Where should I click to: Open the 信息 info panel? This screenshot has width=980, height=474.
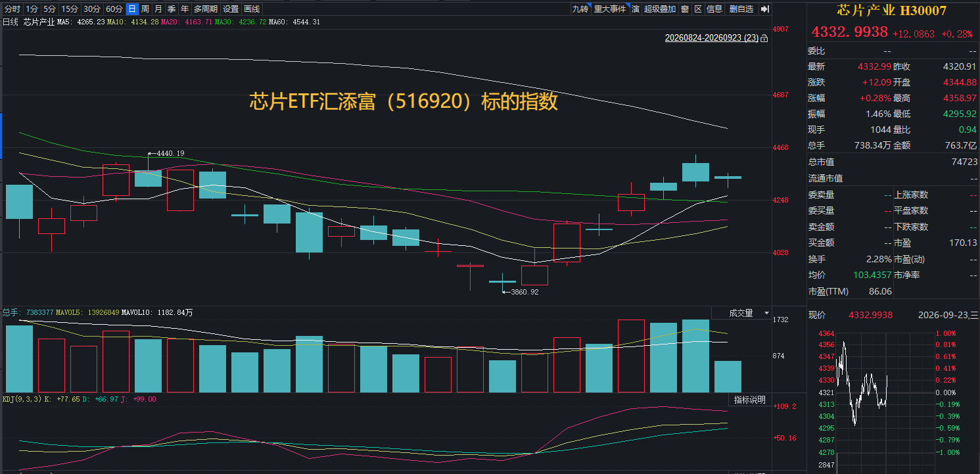pos(714,9)
